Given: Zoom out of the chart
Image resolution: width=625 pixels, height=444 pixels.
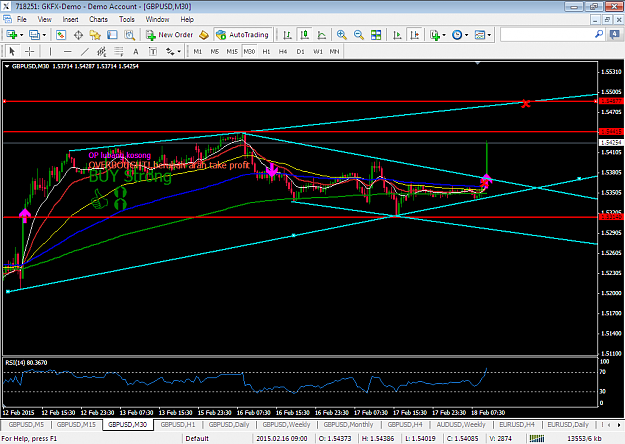Looking at the screenshot, I should (x=359, y=35).
